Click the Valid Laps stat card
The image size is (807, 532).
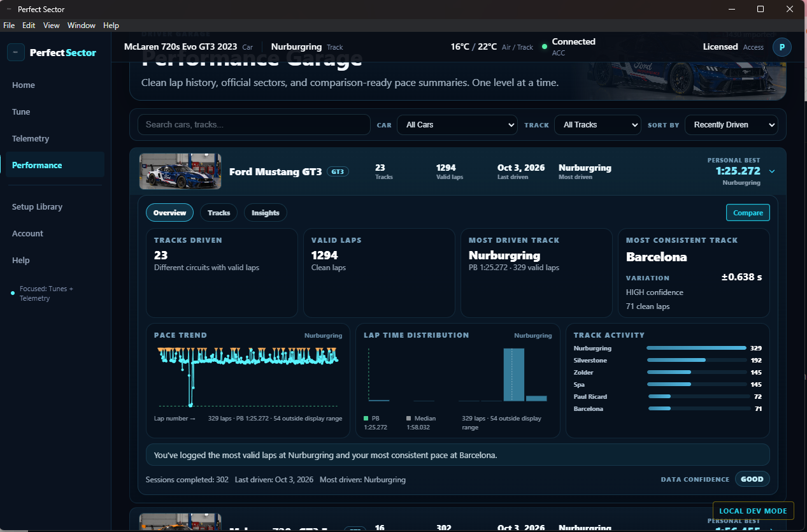379,273
